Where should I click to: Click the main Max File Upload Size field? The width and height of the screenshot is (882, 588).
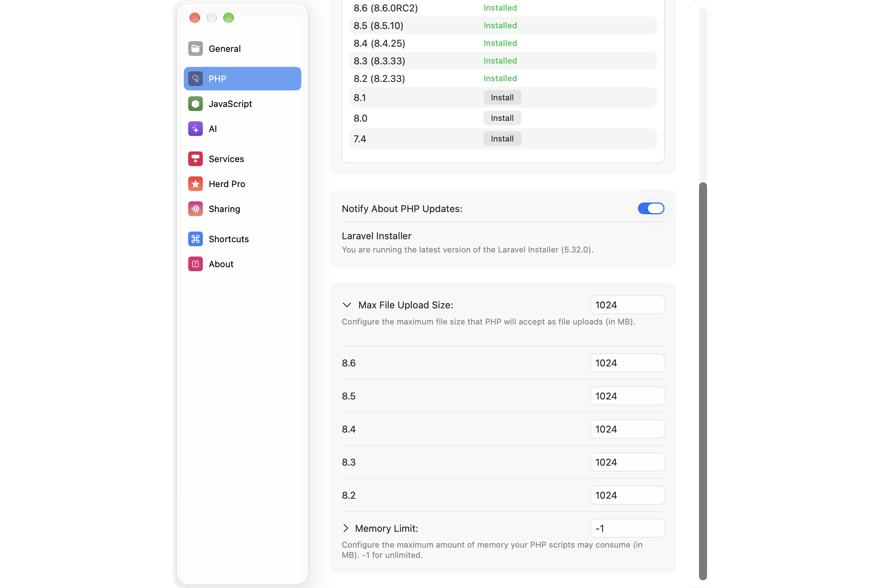(627, 305)
